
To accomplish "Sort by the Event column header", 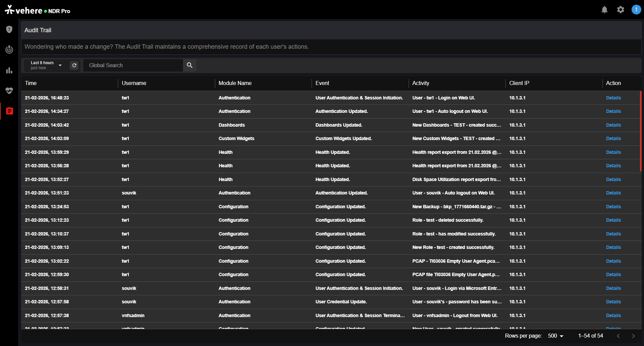I will click(322, 83).
